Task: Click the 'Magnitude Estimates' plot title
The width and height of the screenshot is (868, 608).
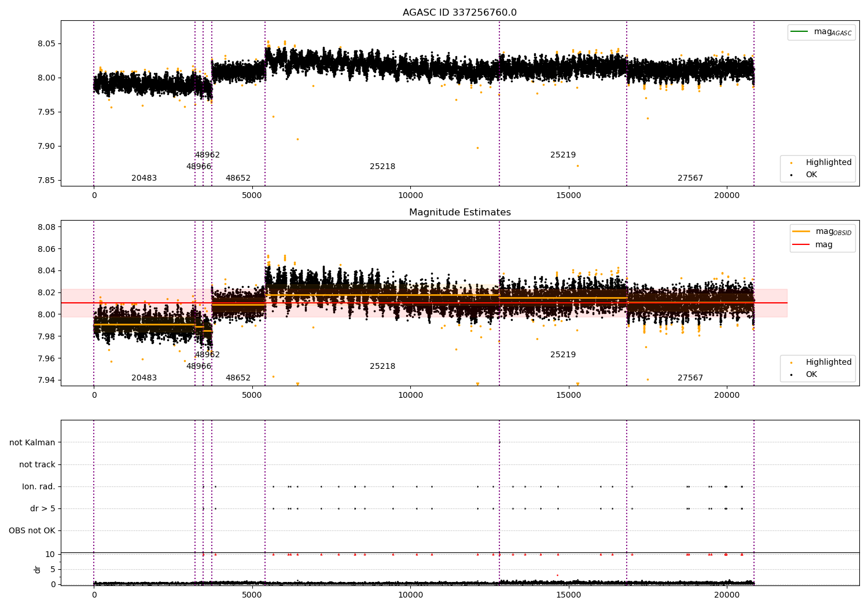Action: [459, 213]
